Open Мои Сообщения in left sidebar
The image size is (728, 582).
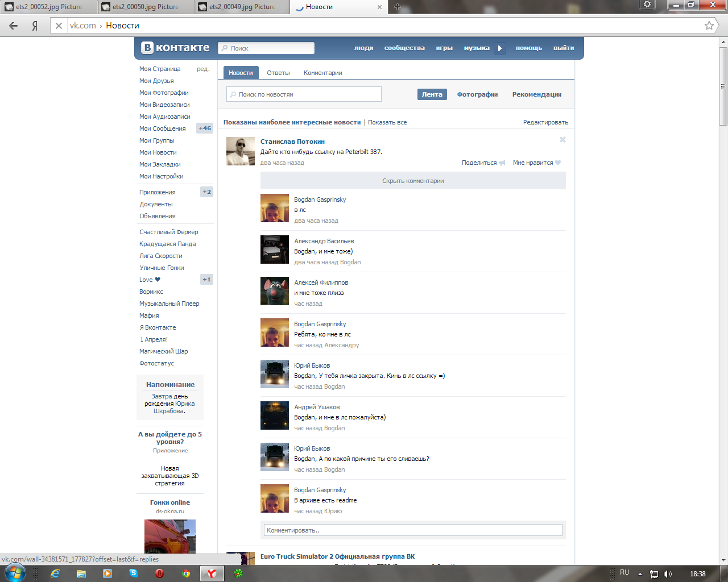pyautogui.click(x=163, y=128)
